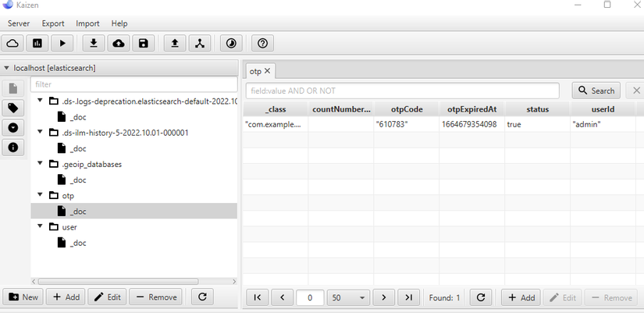Viewport: 644px width, 313px height.
Task: Select the true status cell
Action: pyautogui.click(x=538, y=124)
